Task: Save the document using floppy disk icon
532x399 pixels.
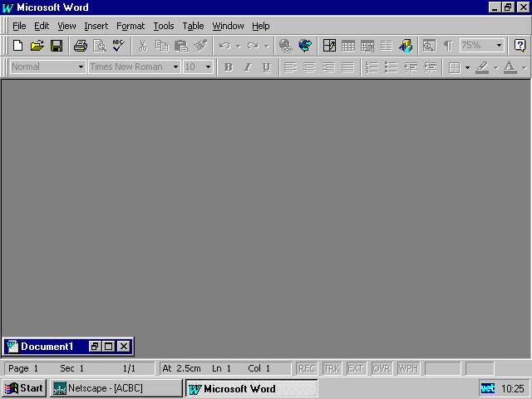Action: [57, 46]
